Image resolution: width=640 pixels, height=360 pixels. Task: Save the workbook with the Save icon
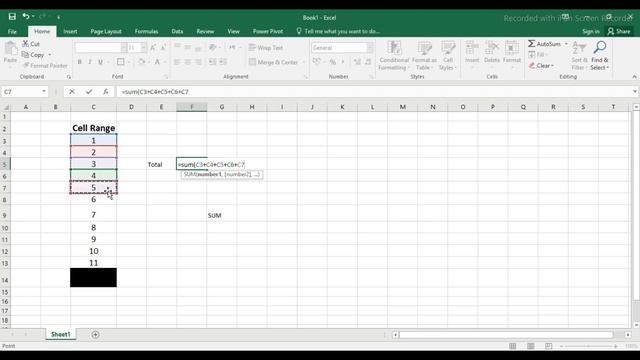click(x=12, y=16)
